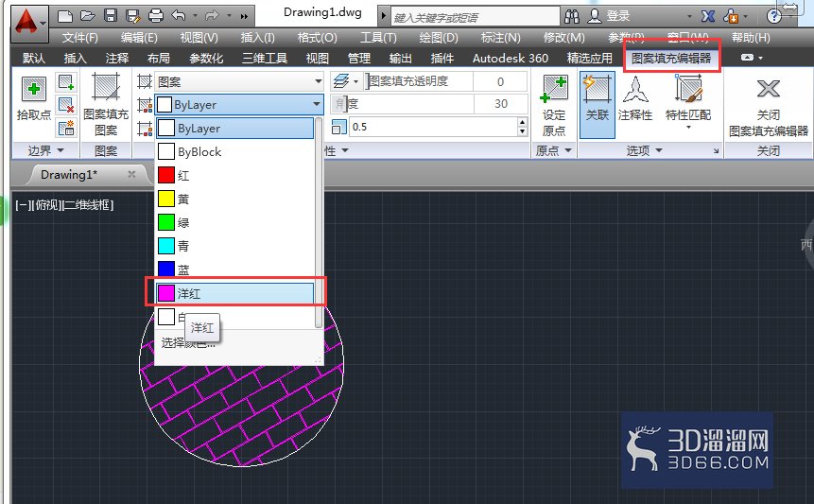Click the hatch transparency layer icon
Screen dimensions: 814x504
tap(341, 81)
